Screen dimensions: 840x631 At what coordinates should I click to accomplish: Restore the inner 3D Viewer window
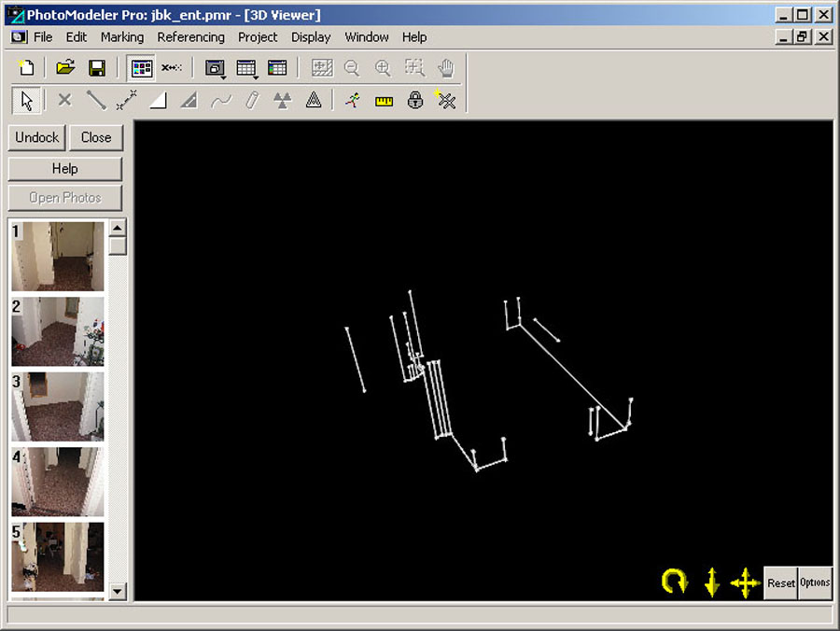click(x=802, y=36)
